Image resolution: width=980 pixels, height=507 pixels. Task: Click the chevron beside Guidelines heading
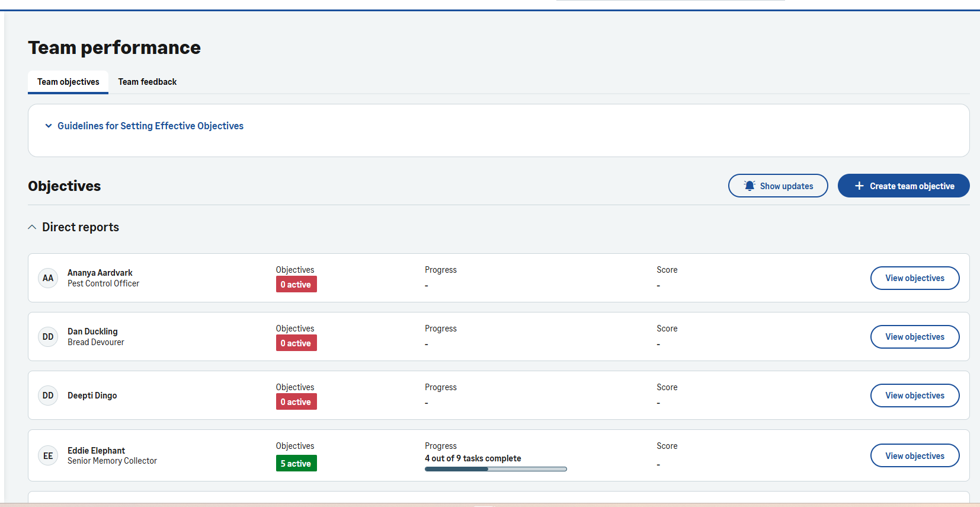tap(49, 126)
